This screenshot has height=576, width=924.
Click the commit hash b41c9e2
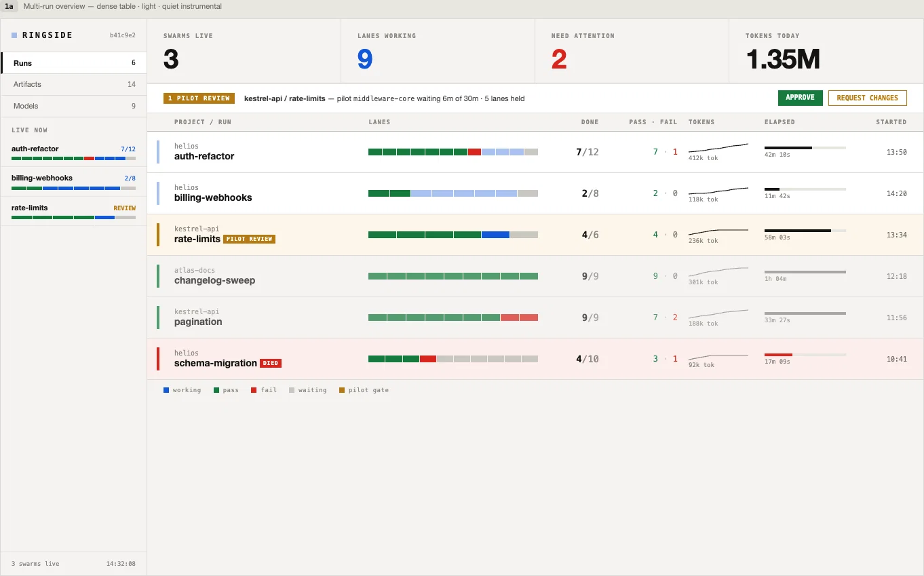123,35
